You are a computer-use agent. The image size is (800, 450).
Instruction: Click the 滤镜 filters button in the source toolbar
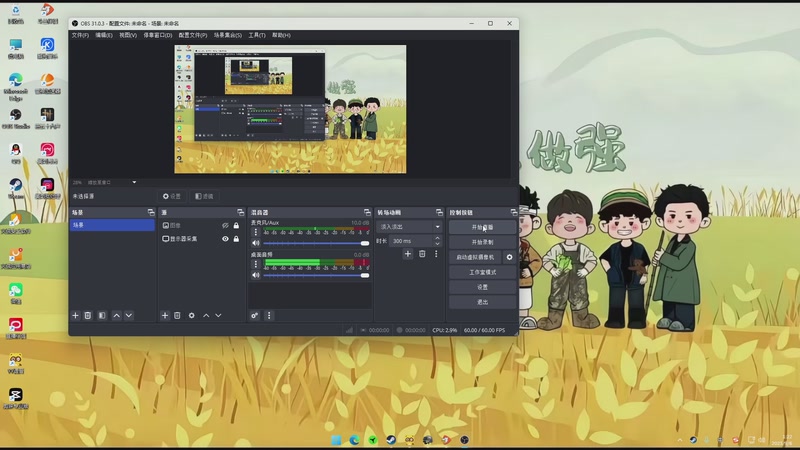coord(204,196)
